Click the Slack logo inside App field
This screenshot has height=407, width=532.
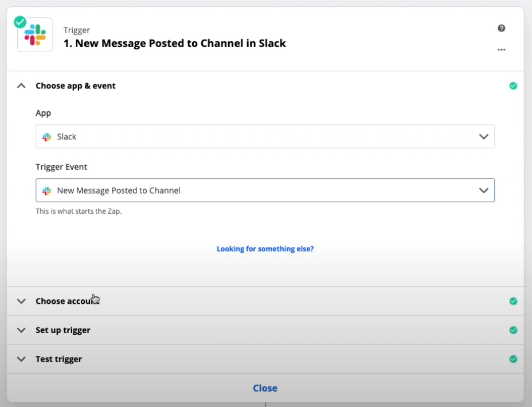(47, 137)
